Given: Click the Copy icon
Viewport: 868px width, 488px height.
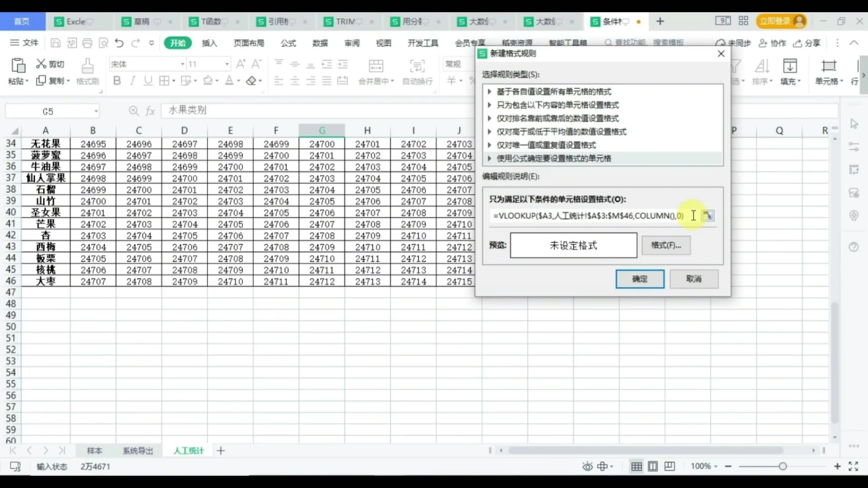Looking at the screenshot, I should 41,80.
